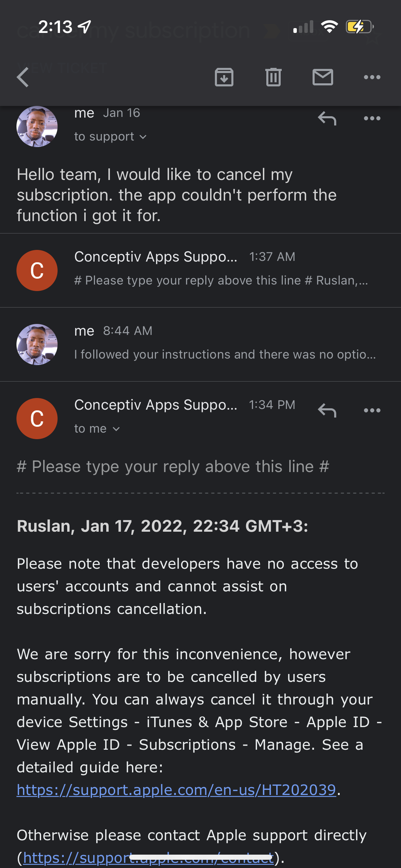Tap the home indicator bar at bottom

click(x=200, y=858)
